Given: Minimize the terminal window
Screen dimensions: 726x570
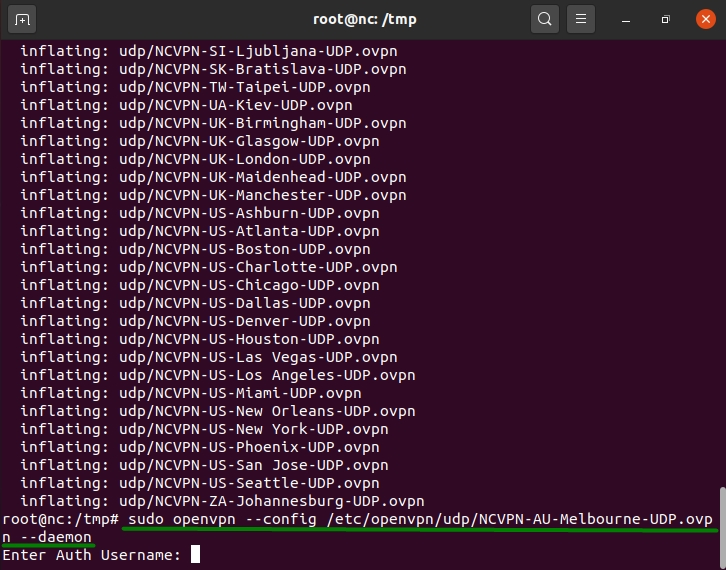Looking at the screenshot, I should tap(626, 19).
